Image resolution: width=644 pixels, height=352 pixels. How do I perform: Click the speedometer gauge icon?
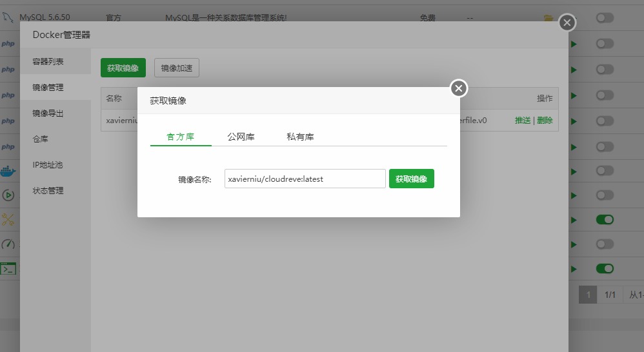click(x=8, y=244)
